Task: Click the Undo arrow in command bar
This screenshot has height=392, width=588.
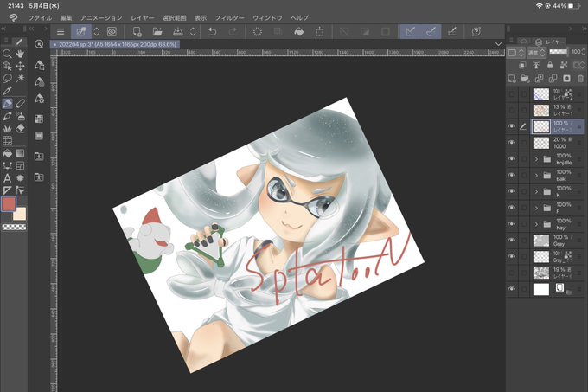Action: 212,32
